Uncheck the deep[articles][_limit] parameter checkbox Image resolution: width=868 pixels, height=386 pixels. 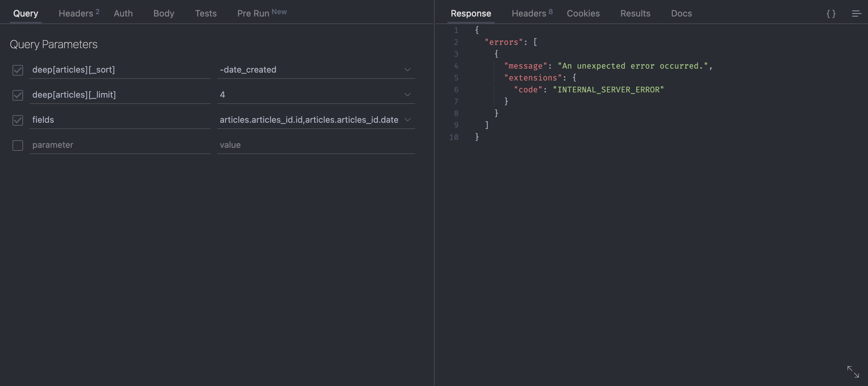(18, 95)
